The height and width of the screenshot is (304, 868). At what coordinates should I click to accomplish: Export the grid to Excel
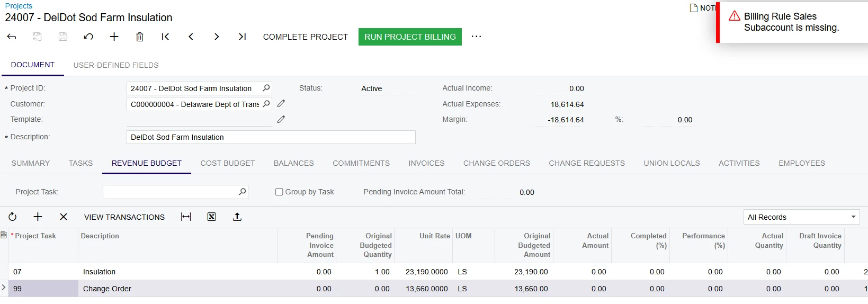211,217
